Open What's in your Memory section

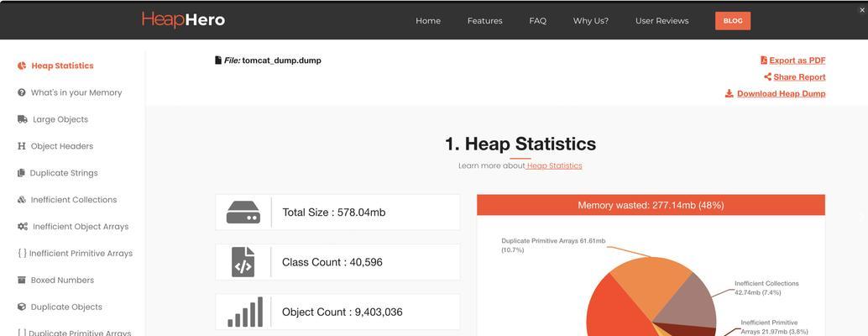[76, 92]
